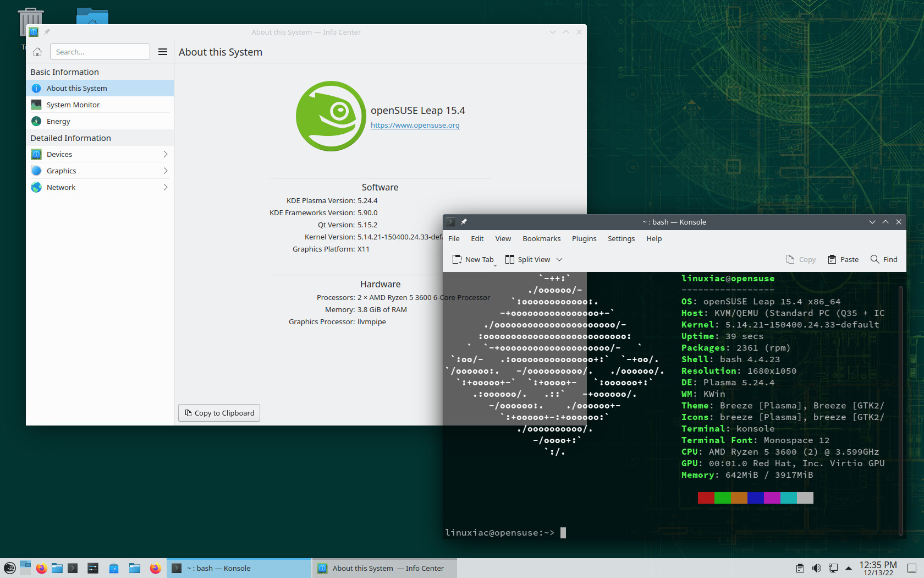Image resolution: width=924 pixels, height=578 pixels.
Task: Show hidden system tray icons arrow
Action: click(x=849, y=568)
